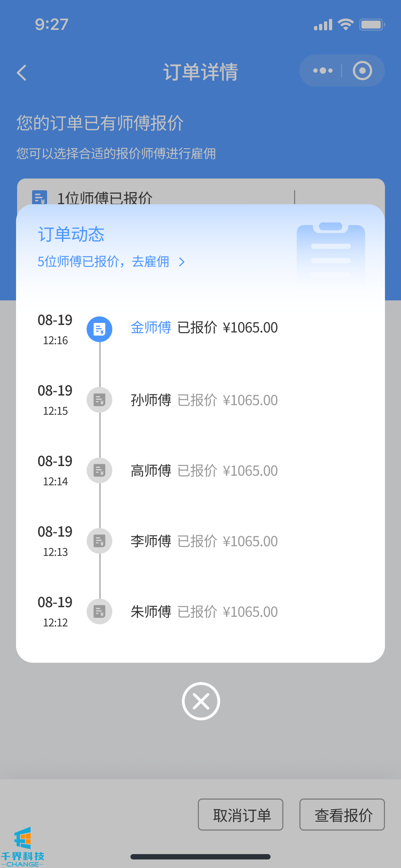Tap the gray quote icon for 孙师傅

pyautogui.click(x=99, y=400)
